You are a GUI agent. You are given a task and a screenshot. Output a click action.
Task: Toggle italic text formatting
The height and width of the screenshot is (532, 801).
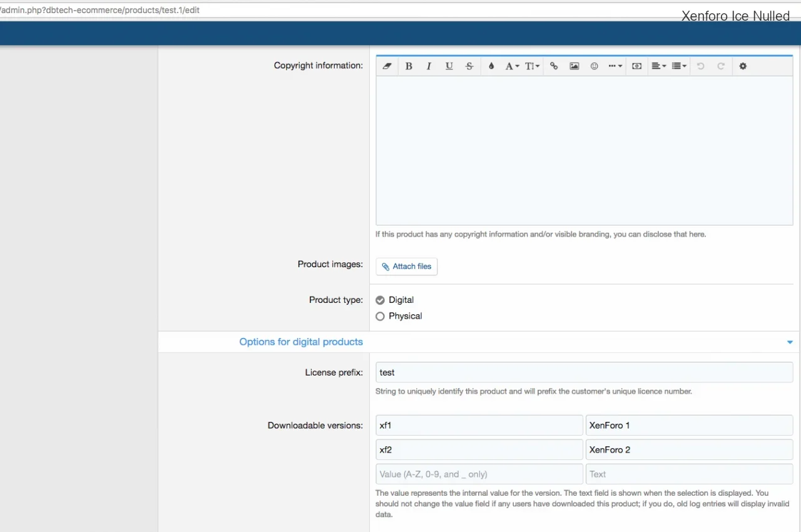(x=429, y=66)
